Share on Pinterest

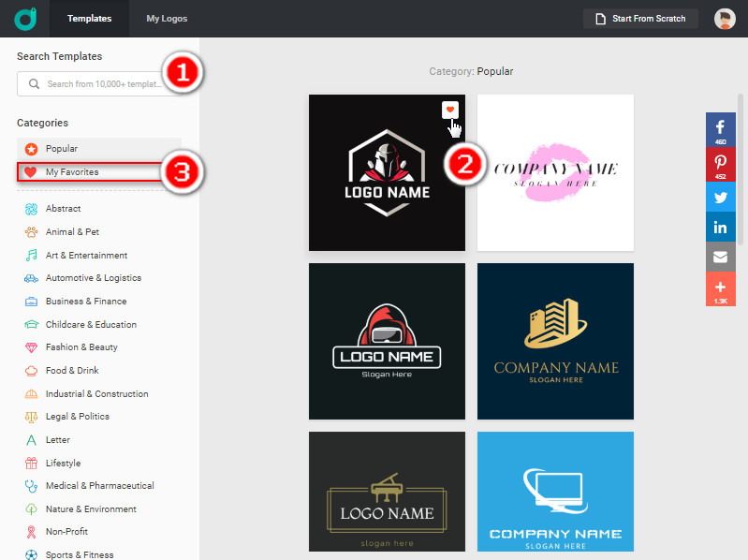click(x=721, y=163)
